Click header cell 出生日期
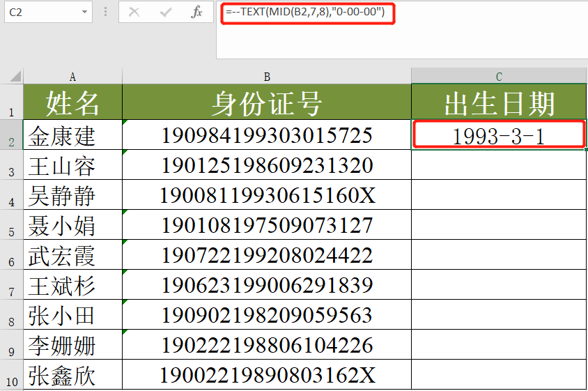The height and width of the screenshot is (391, 588). pos(499,102)
